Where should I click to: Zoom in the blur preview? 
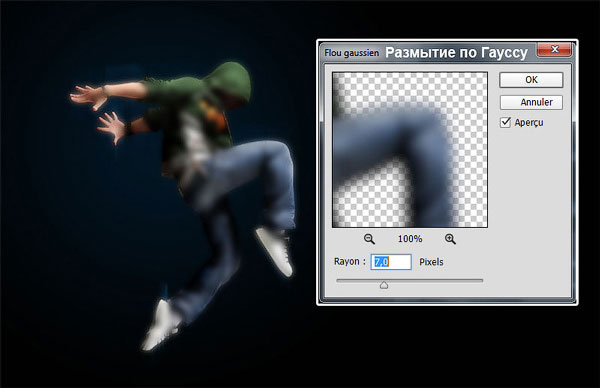(x=450, y=239)
